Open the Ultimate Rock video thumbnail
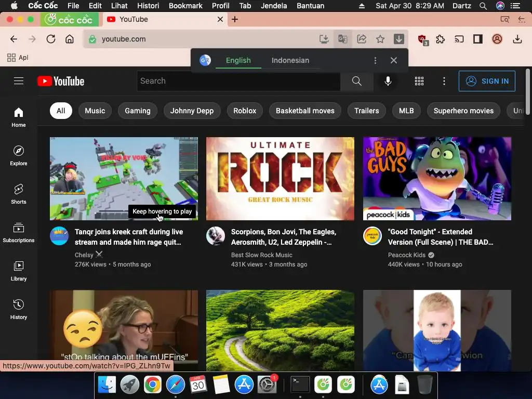This screenshot has height=399, width=532. (x=280, y=179)
